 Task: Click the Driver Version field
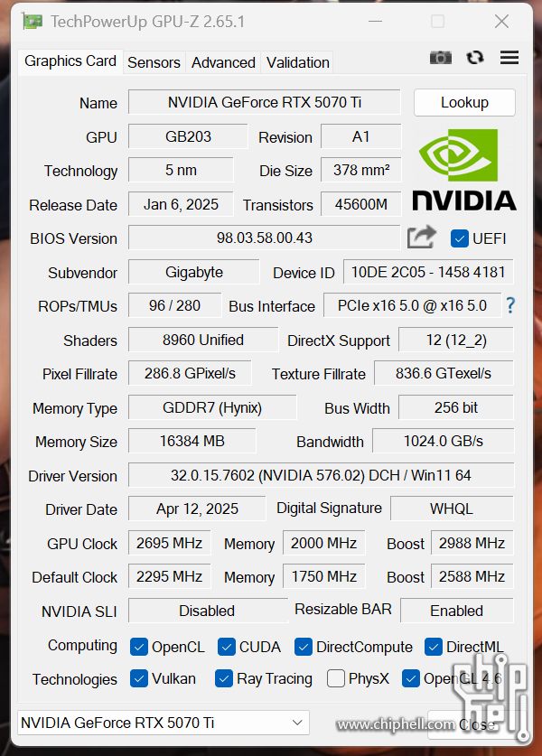(x=321, y=475)
